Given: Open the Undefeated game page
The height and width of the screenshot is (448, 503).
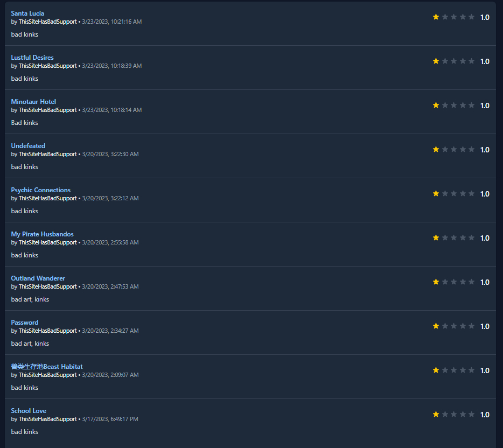Looking at the screenshot, I should 28,146.
